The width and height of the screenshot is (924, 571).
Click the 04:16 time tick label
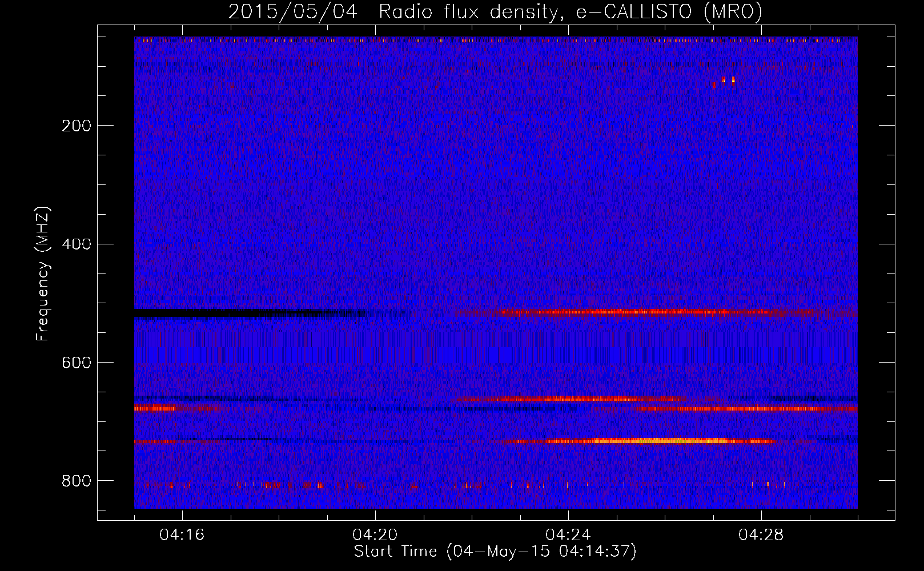(x=182, y=535)
